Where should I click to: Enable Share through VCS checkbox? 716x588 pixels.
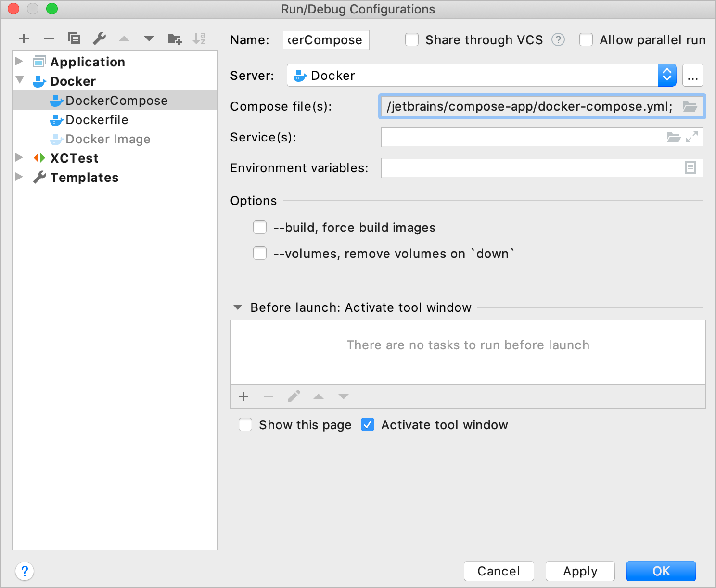coord(412,39)
